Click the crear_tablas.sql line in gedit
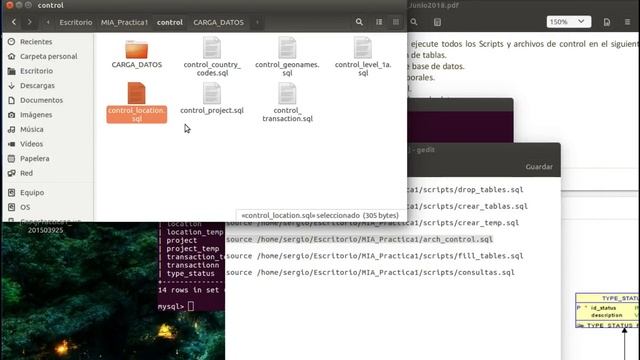The width and height of the screenshot is (640, 360). [x=468, y=207]
